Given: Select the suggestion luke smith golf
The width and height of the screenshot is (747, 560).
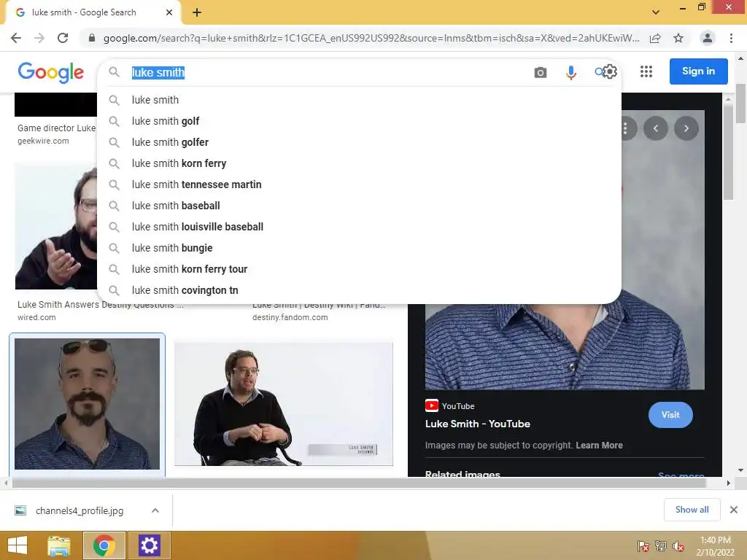Looking at the screenshot, I should [x=359, y=121].
